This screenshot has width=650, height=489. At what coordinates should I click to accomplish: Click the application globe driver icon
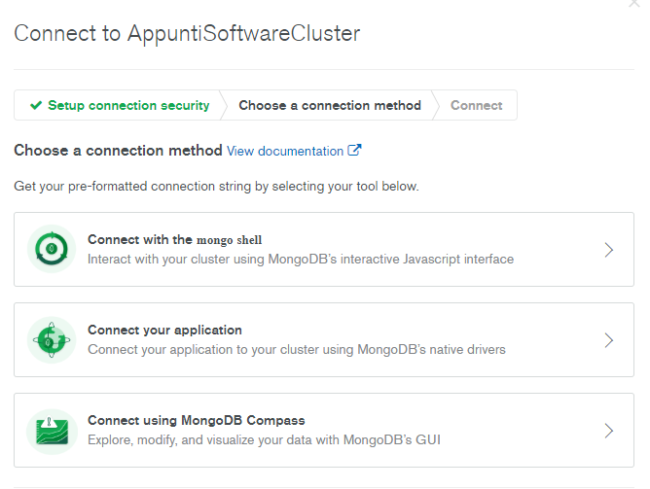[51, 340]
